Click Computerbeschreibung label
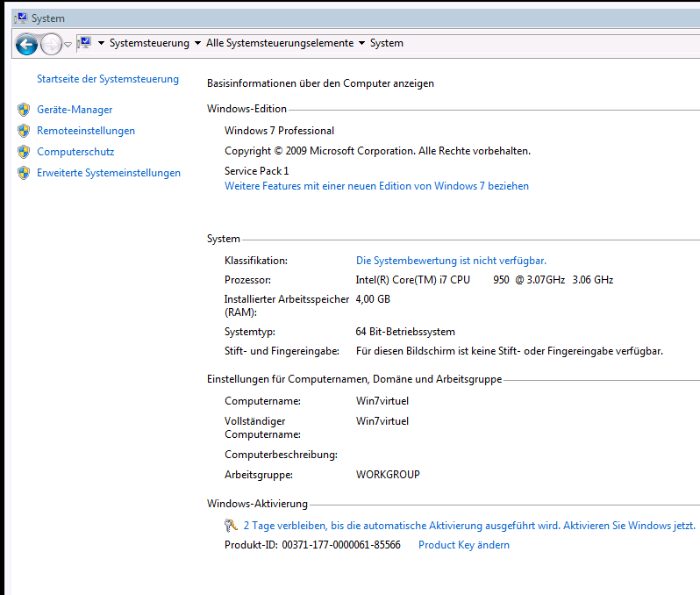Screen dimensions: 700x595 [282, 455]
